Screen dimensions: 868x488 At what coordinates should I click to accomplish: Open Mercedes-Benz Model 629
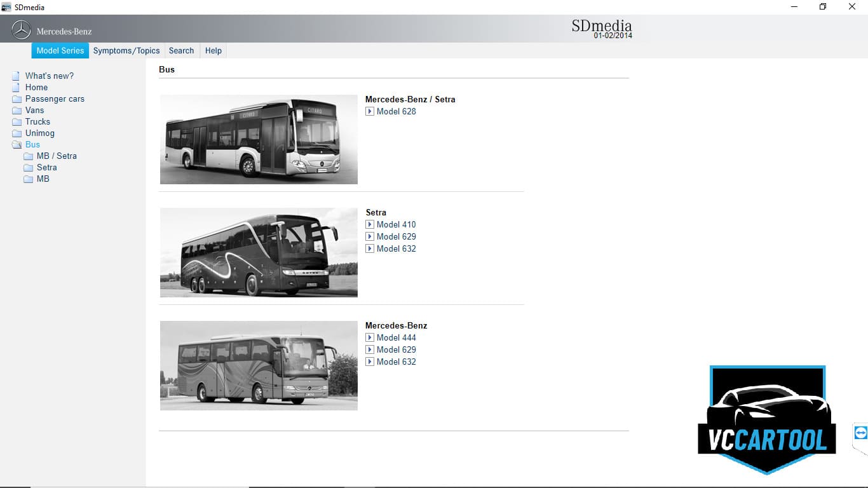tap(396, 349)
